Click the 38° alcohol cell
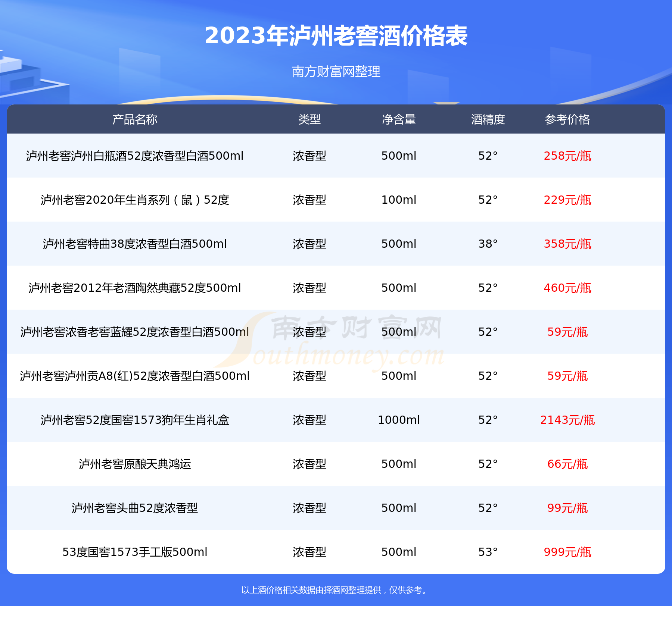The width and height of the screenshot is (672, 623). click(488, 244)
